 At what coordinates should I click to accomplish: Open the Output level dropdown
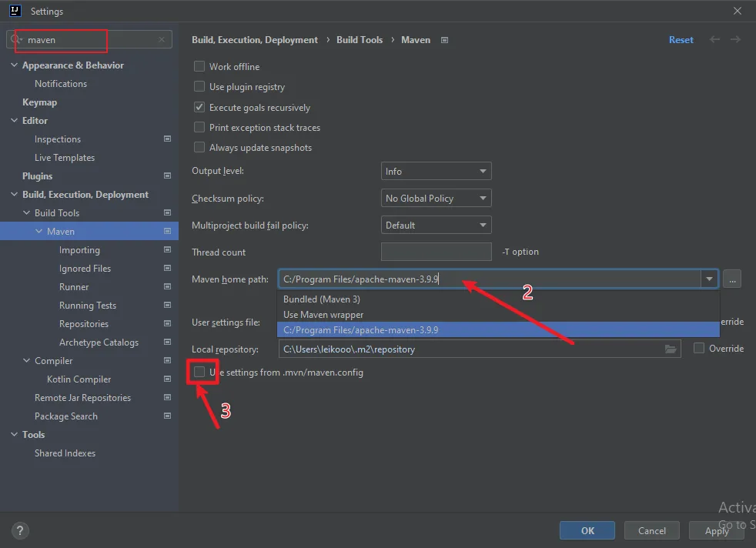click(436, 172)
